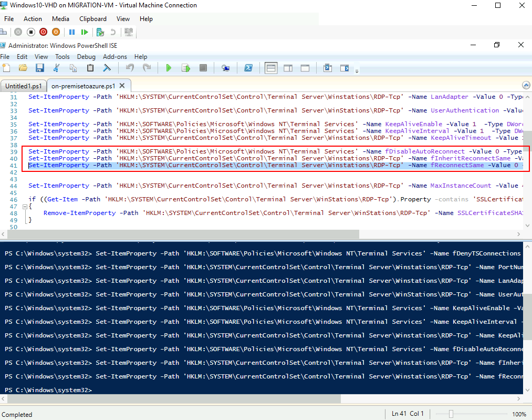Collapse the if-block at line 47
The width and height of the screenshot is (532, 420).
[x=25, y=207]
